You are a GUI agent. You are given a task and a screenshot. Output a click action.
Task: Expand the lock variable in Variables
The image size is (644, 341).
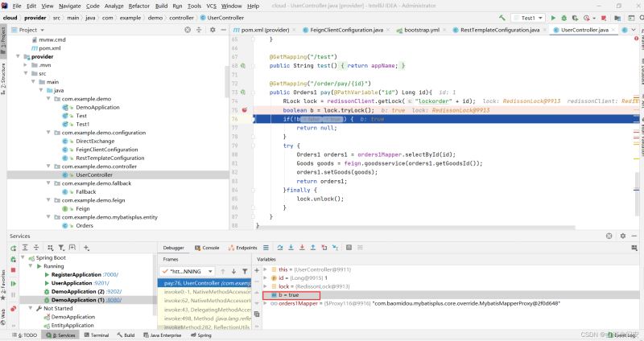coord(263,286)
